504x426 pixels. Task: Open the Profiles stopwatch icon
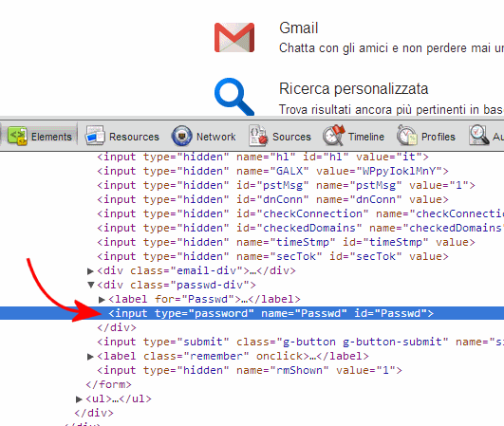pyautogui.click(x=406, y=137)
